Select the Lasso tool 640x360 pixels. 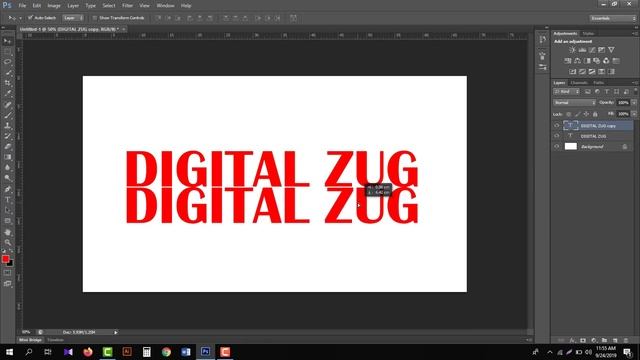click(7, 62)
